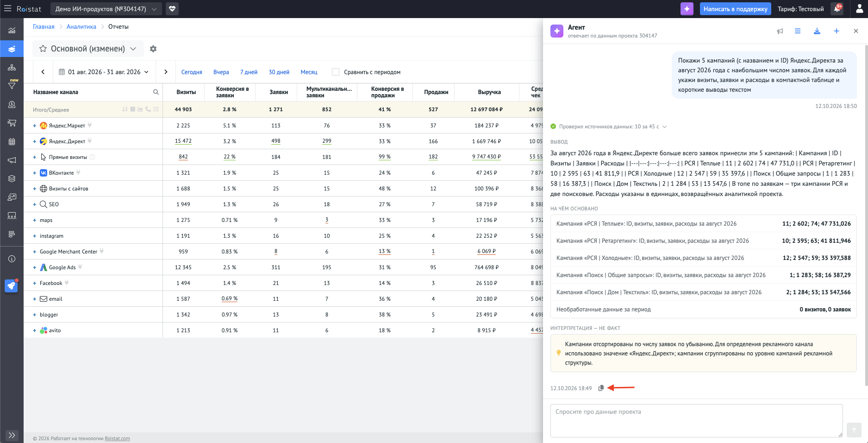Open the hamburger main menu
Screen dimensions: 868x443
point(7,8)
